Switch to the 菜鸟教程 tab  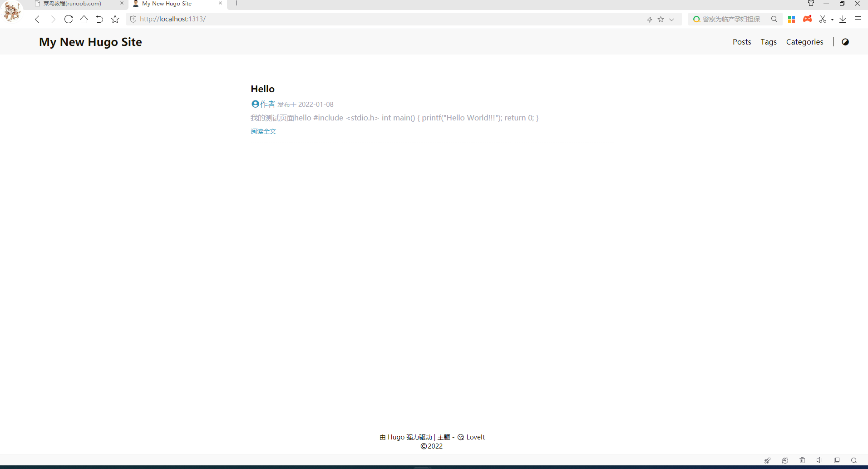[73, 4]
